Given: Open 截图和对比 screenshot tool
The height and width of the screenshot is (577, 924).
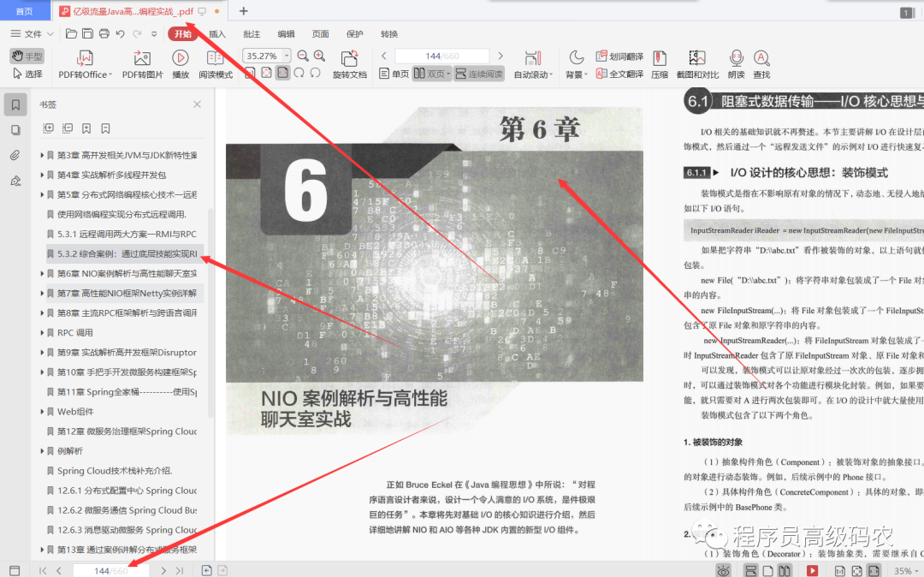Looking at the screenshot, I should [698, 64].
